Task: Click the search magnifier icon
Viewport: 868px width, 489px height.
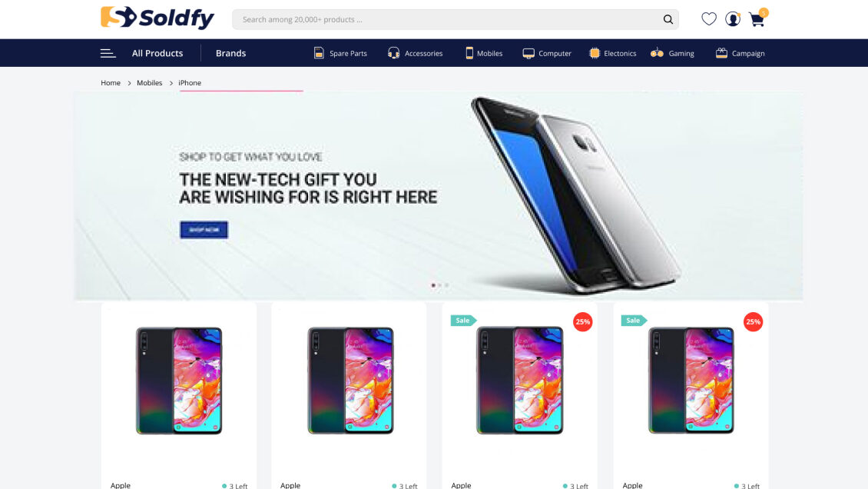Action: (x=668, y=19)
